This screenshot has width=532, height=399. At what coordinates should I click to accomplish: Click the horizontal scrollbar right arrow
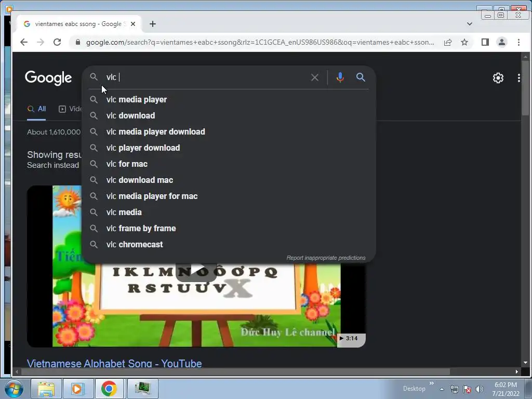click(x=517, y=372)
